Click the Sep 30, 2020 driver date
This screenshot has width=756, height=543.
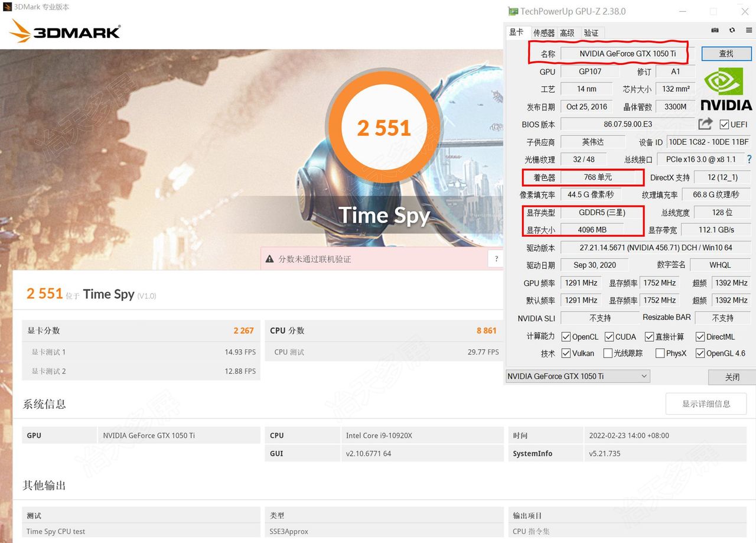click(595, 265)
